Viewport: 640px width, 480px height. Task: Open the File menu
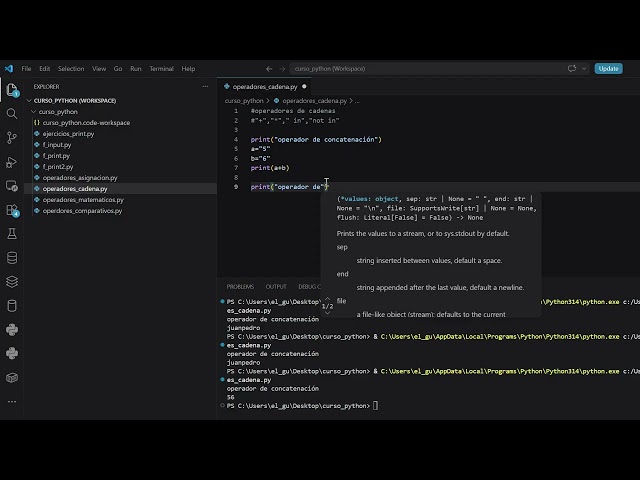[x=26, y=69]
